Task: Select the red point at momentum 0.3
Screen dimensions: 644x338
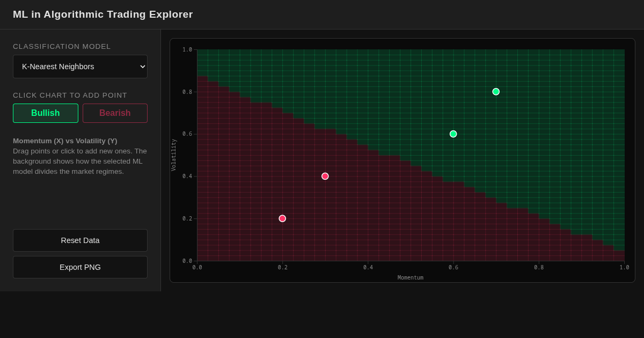Action: (x=325, y=176)
